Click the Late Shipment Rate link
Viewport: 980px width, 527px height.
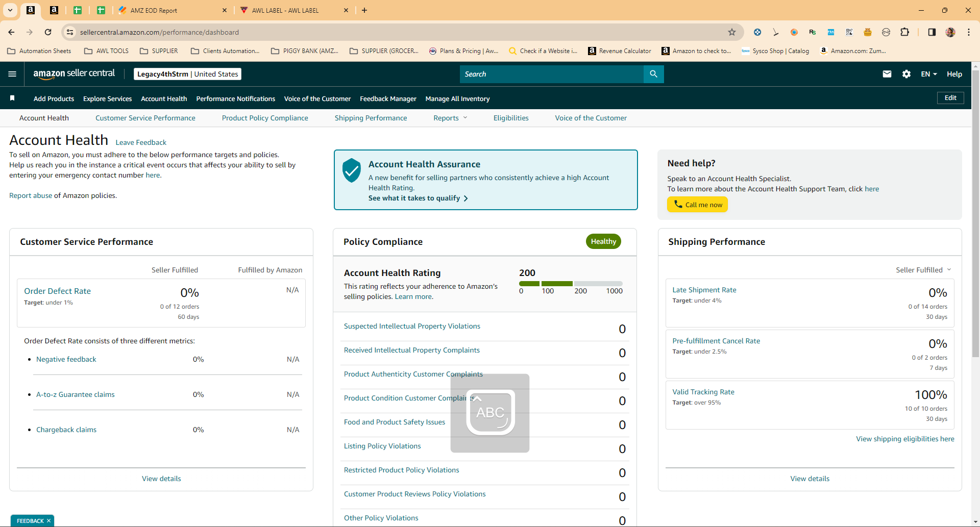tap(704, 290)
